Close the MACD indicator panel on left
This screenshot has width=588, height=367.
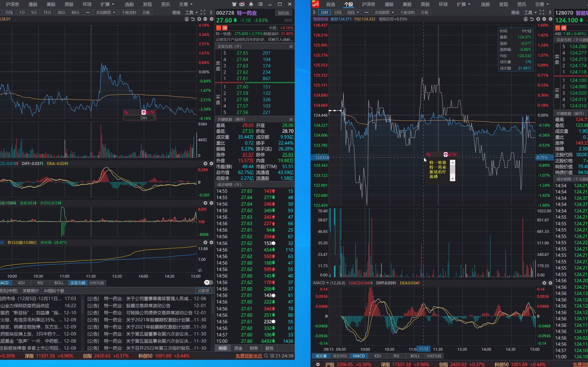(x=205, y=164)
